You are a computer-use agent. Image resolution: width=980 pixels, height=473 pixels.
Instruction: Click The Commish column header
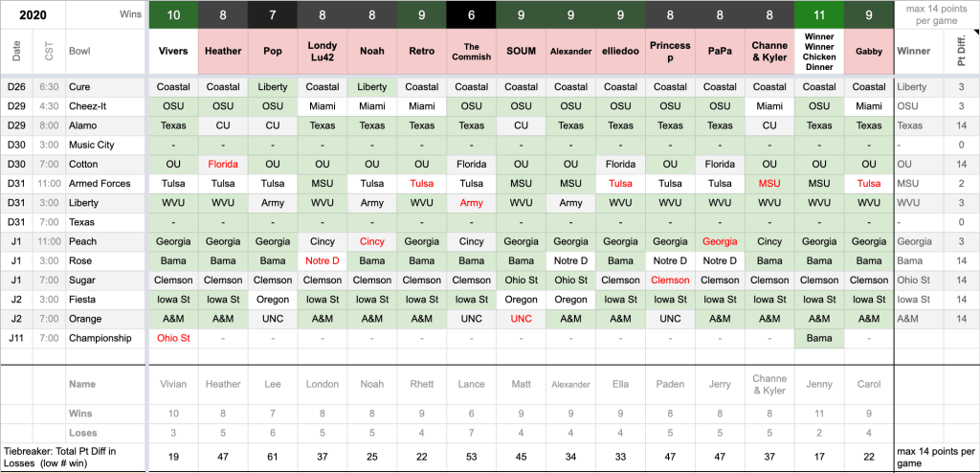click(471, 51)
